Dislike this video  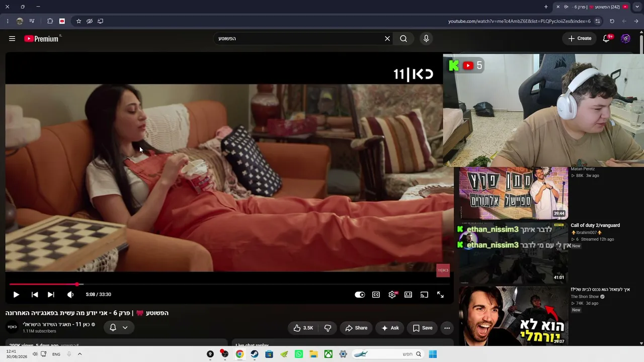tap(328, 328)
